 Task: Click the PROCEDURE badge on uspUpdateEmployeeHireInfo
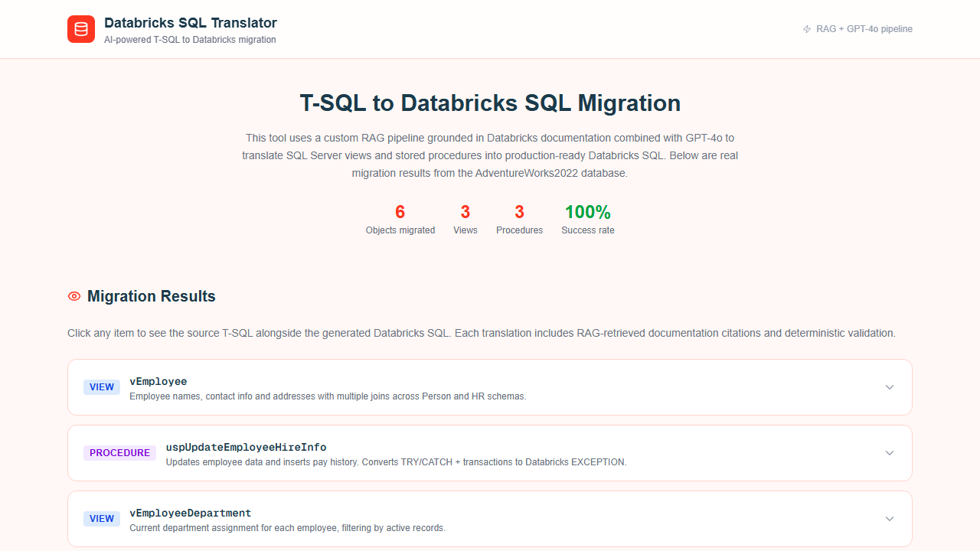click(x=119, y=453)
